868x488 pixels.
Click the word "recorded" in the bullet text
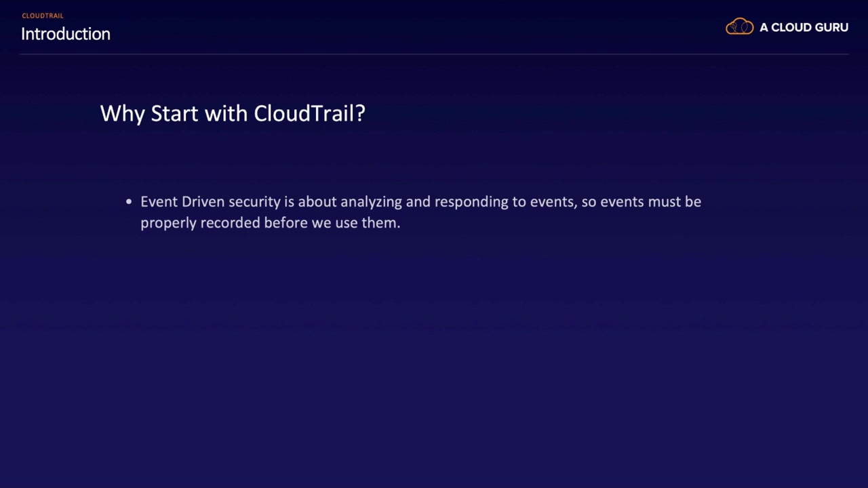(230, 223)
